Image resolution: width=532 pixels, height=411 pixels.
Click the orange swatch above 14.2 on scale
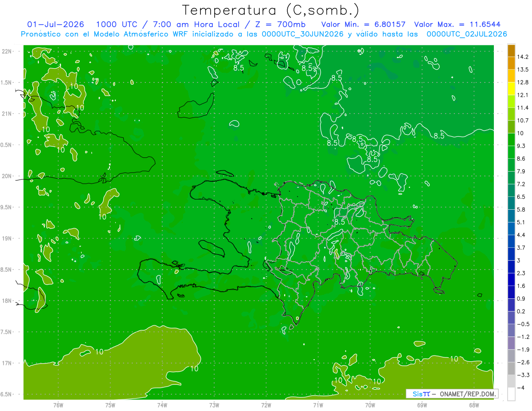[x=511, y=51]
